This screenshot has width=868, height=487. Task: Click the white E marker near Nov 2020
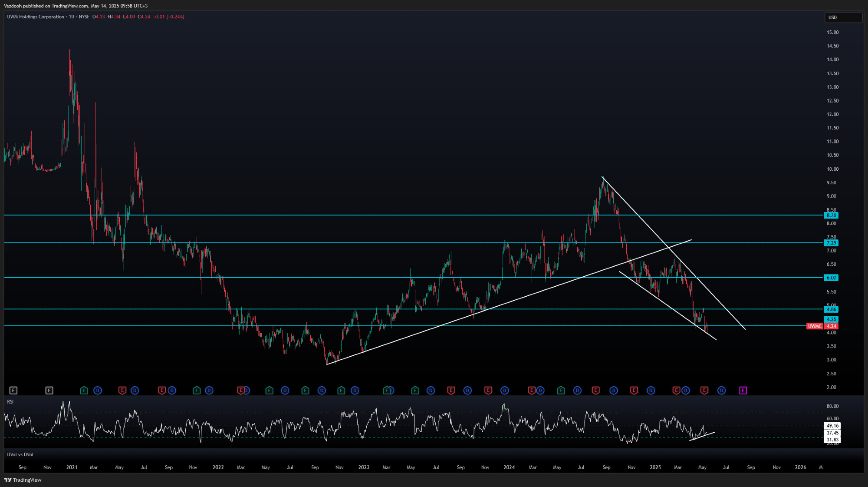tap(49, 391)
